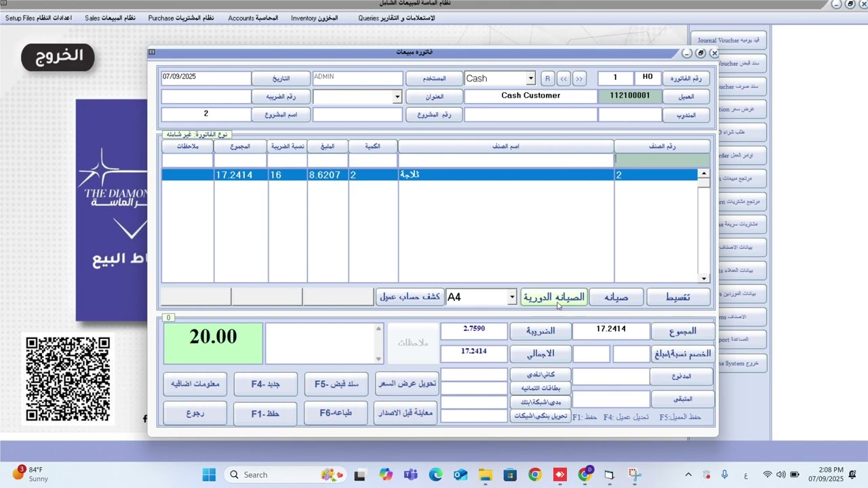Click the تقسيط installment button
Image resolution: width=868 pixels, height=488 pixels.
coord(678,297)
